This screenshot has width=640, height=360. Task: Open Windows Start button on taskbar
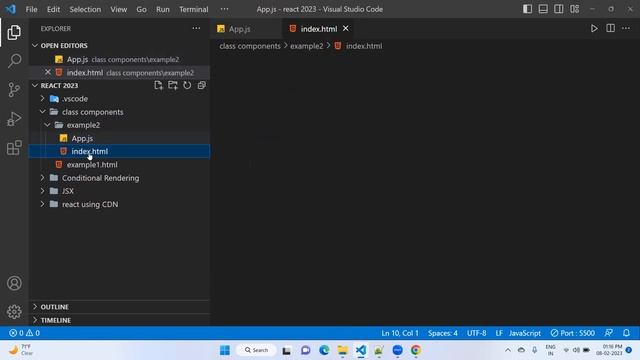coord(225,350)
